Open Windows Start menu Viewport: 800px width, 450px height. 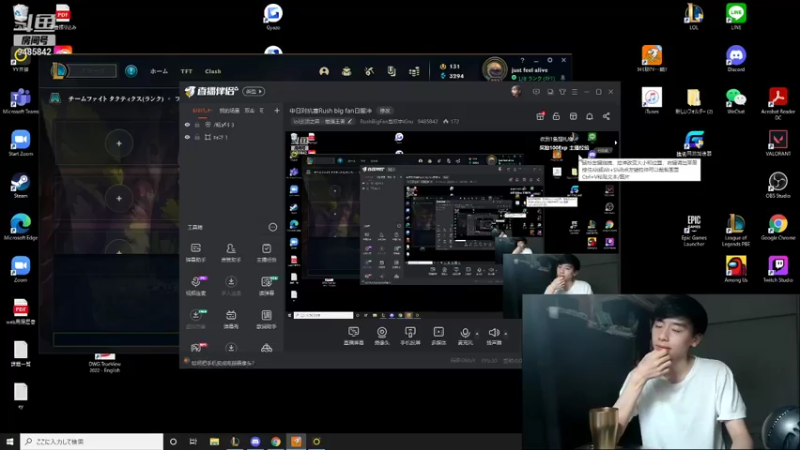10,441
